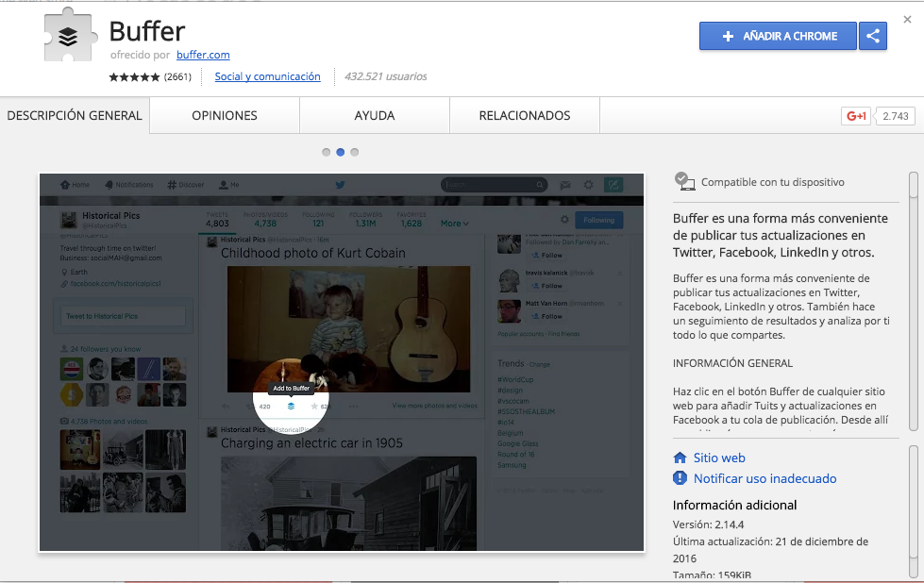
Task: Select the Discover hashtag icon
Action: [x=171, y=184]
